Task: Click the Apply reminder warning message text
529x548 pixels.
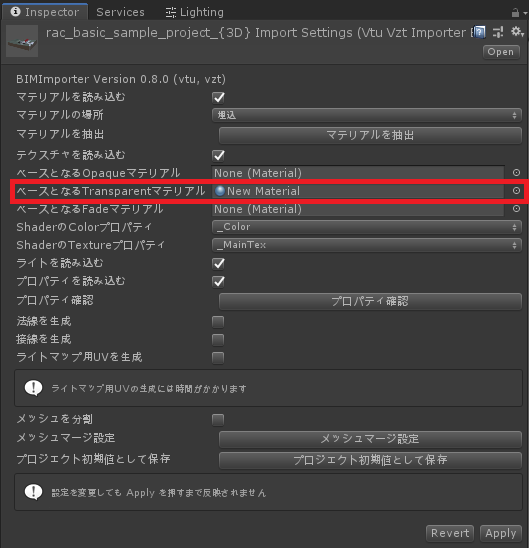Action: click(x=159, y=493)
